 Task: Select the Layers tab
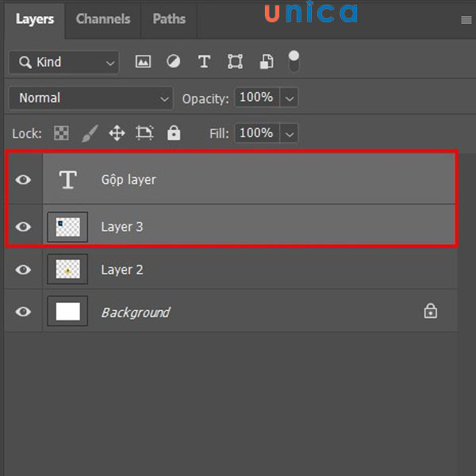(35, 19)
